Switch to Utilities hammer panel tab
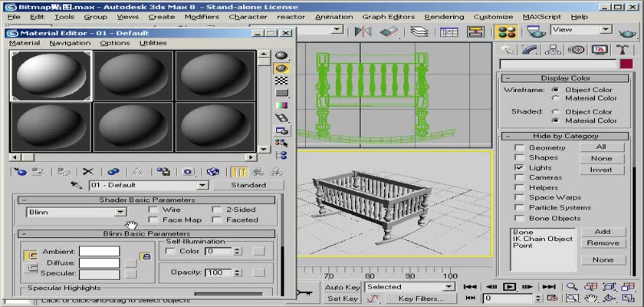 click(623, 50)
